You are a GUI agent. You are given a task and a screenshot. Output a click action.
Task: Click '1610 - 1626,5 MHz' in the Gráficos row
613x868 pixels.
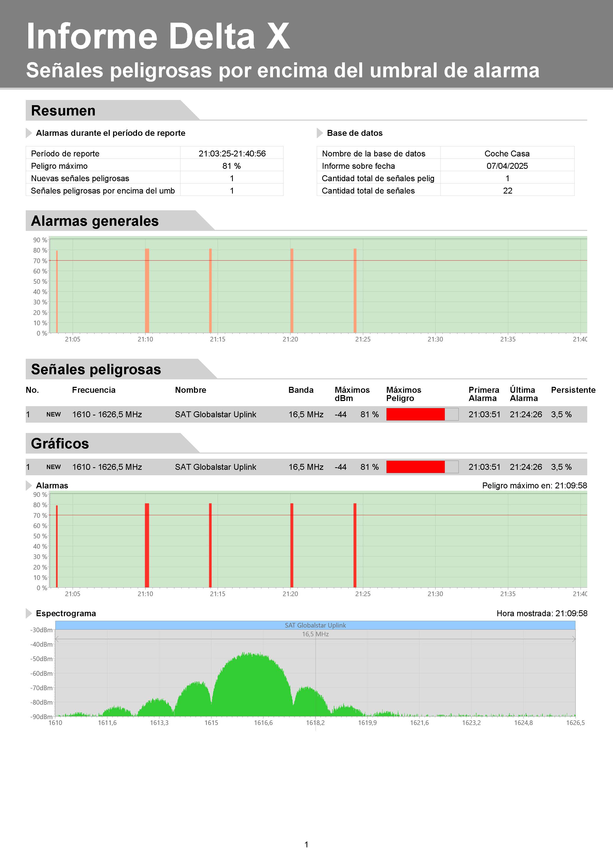[107, 467]
